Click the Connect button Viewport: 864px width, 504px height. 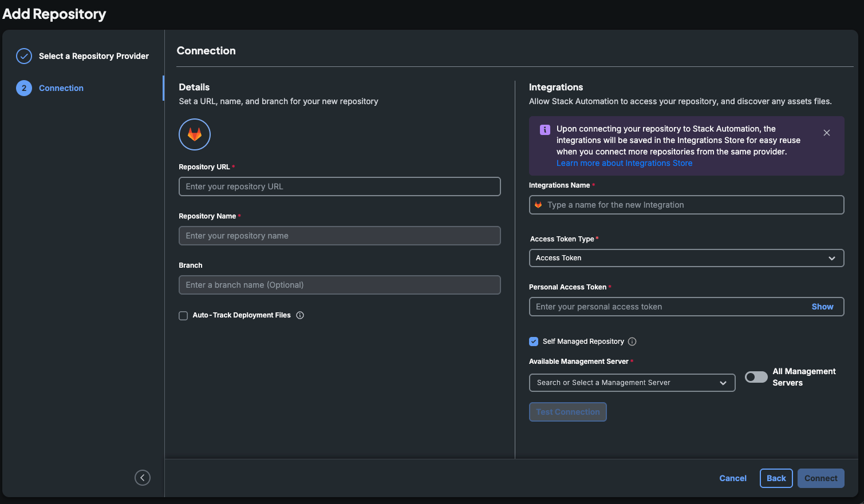(821, 478)
